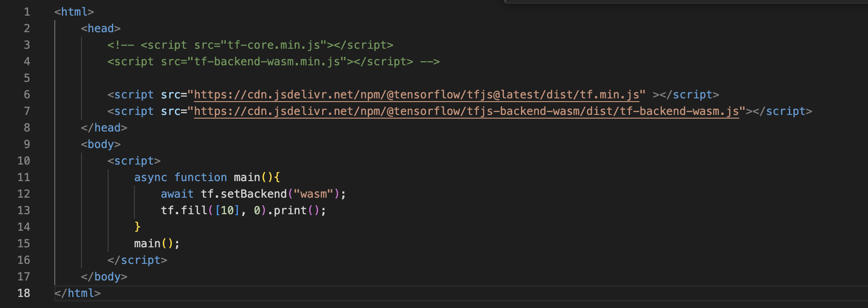Click setBackend method call
868x308 pixels.
[x=254, y=194]
